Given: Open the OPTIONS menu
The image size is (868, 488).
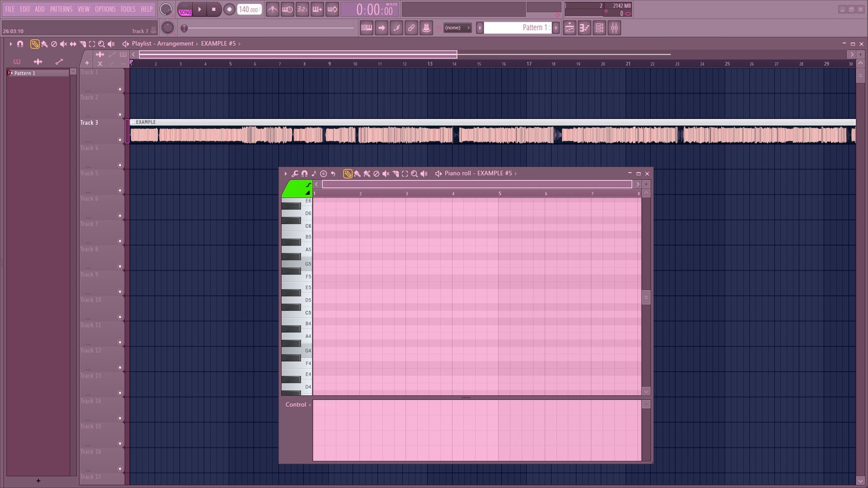Looking at the screenshot, I should (x=105, y=9).
